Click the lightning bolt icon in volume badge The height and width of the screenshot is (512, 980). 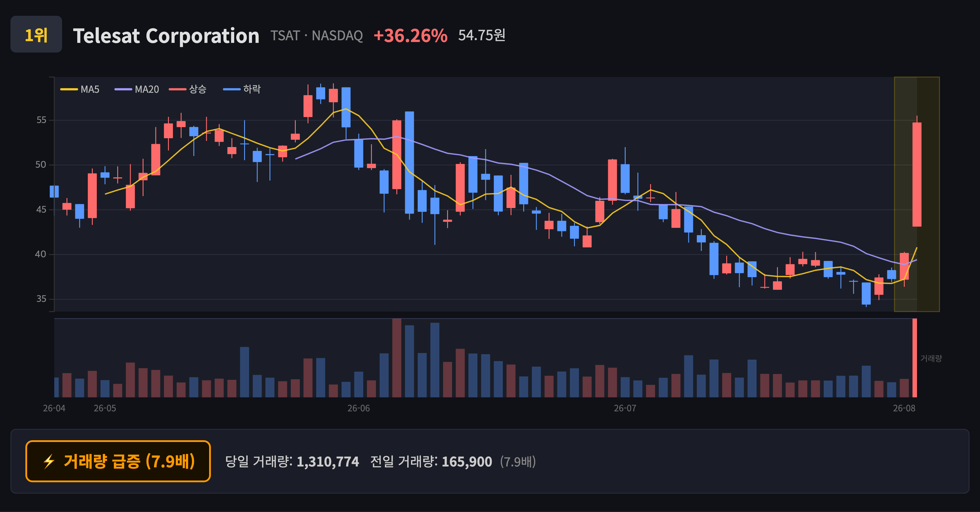tap(49, 462)
